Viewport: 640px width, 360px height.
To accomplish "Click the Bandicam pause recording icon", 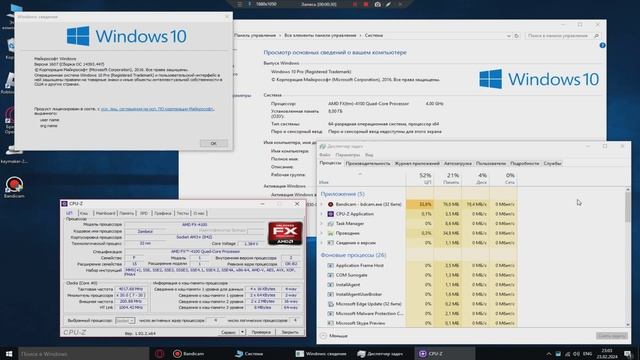I will pyautogui.click(x=355, y=4).
